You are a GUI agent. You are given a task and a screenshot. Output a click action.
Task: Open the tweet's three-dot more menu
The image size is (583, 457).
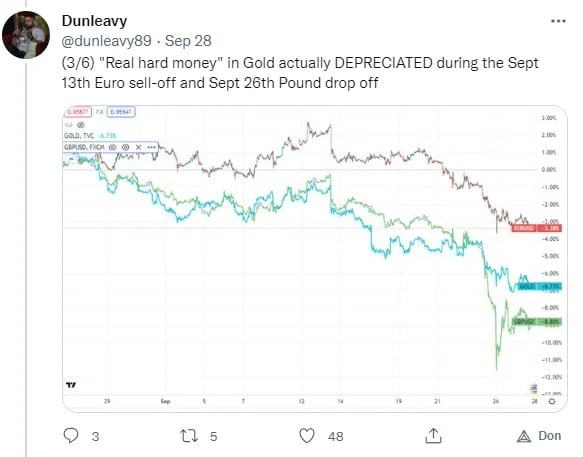(558, 21)
